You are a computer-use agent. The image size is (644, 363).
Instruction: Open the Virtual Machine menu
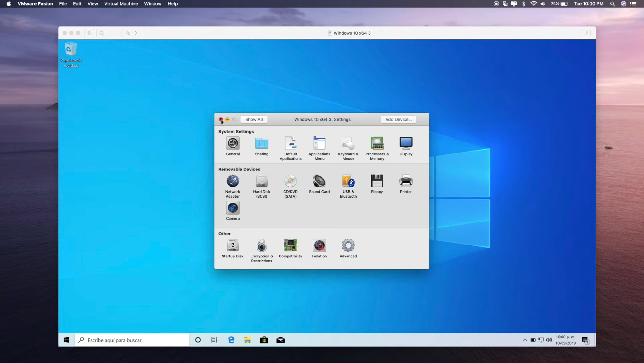121,4
